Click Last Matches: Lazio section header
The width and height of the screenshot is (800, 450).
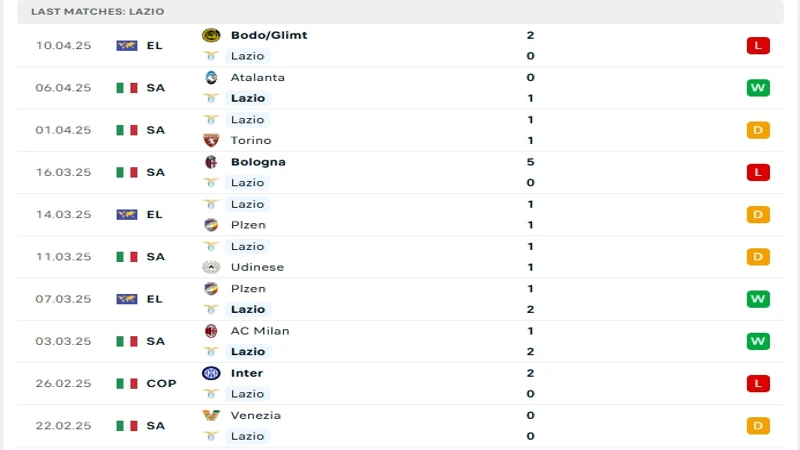pos(97,11)
